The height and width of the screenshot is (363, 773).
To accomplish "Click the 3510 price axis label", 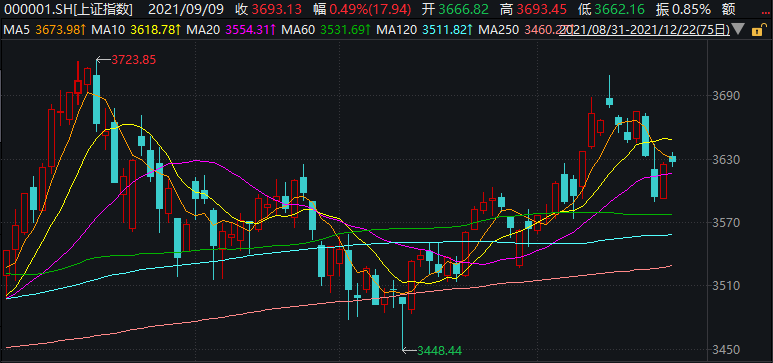I will 727,286.
